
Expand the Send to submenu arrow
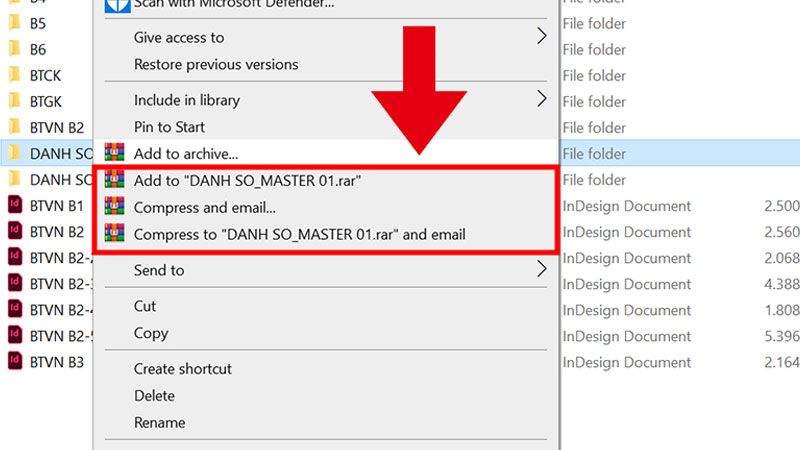click(542, 269)
